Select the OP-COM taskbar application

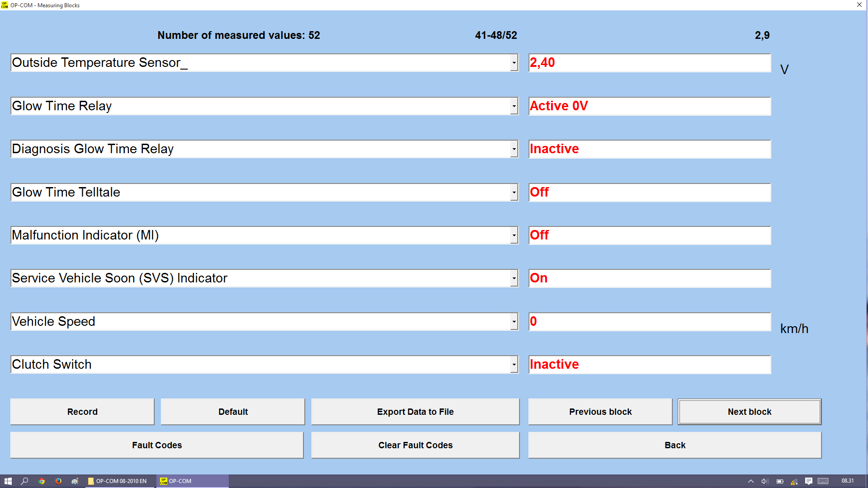(x=193, y=481)
